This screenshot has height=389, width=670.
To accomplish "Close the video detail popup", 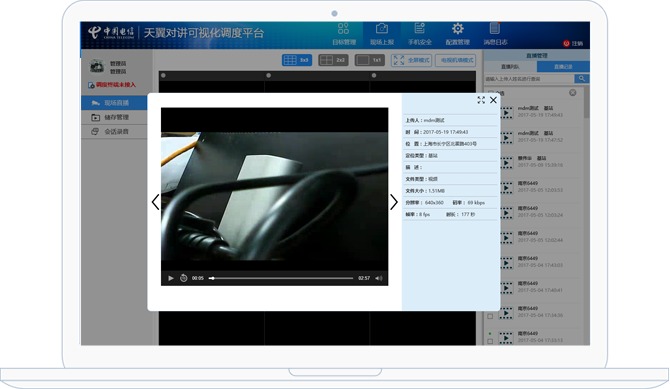I will click(x=494, y=100).
